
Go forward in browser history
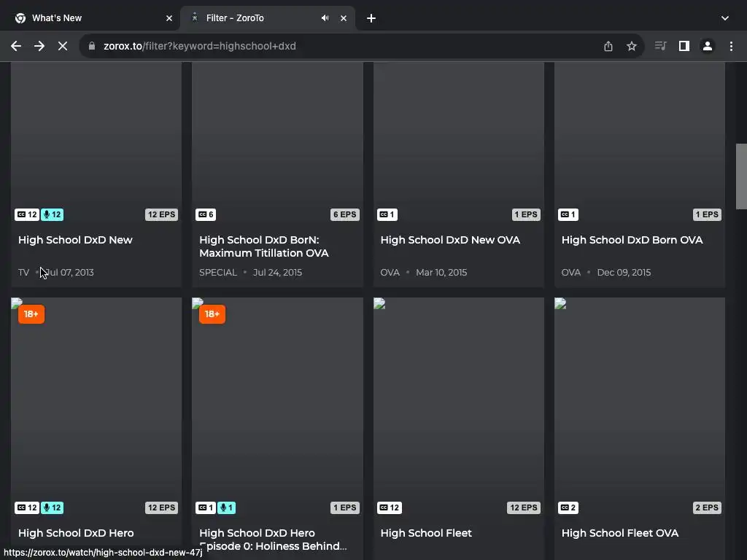pos(39,46)
